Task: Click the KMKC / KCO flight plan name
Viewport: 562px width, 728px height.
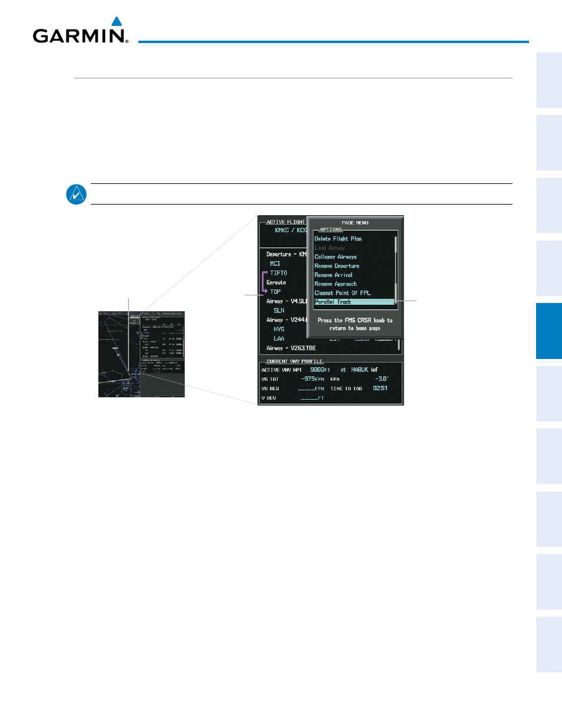Action: (x=290, y=230)
